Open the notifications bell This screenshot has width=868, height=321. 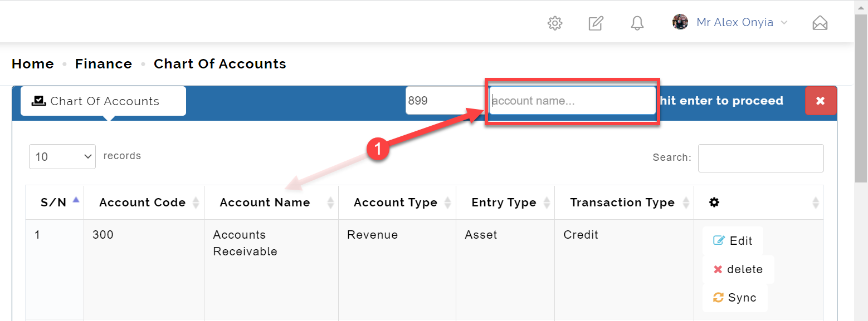point(637,23)
